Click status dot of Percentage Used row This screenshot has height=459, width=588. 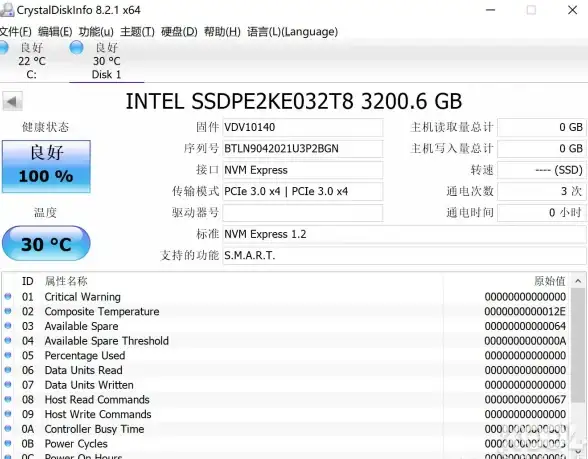(8, 355)
